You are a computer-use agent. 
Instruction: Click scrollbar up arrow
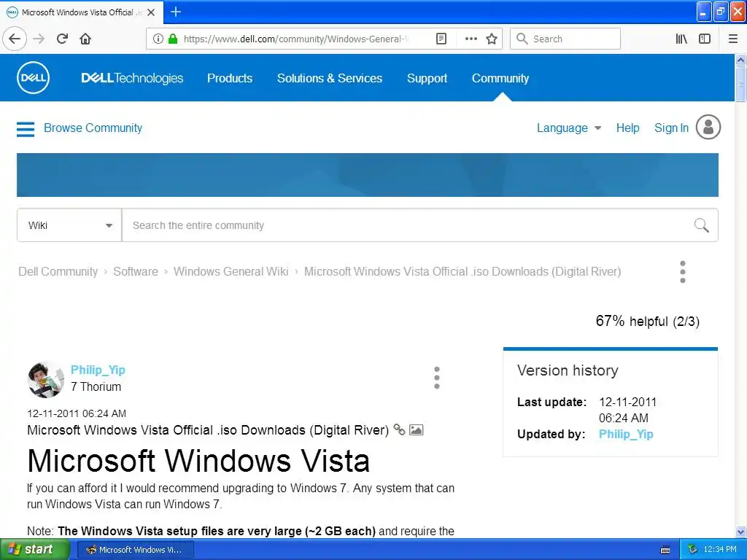pyautogui.click(x=740, y=60)
